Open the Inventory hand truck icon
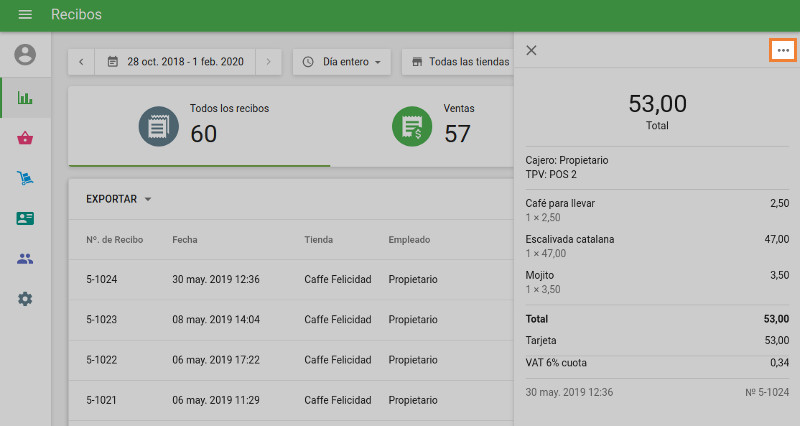Viewport: 800px width, 426px height. [25, 178]
